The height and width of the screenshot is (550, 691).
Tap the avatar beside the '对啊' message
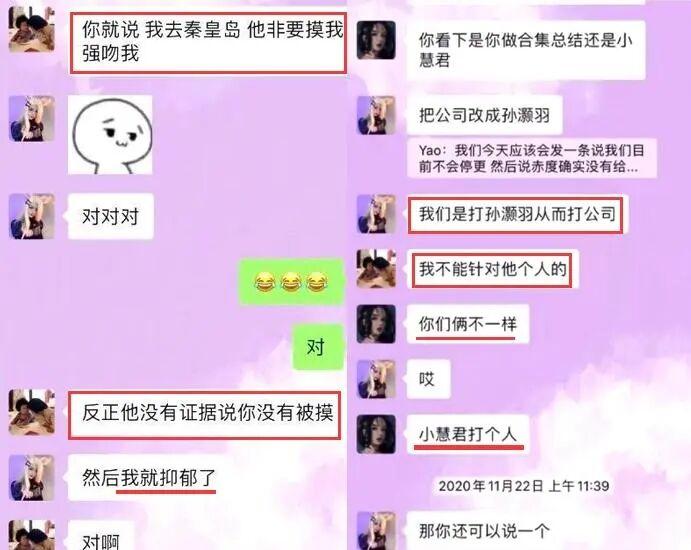pyautogui.click(x=32, y=535)
